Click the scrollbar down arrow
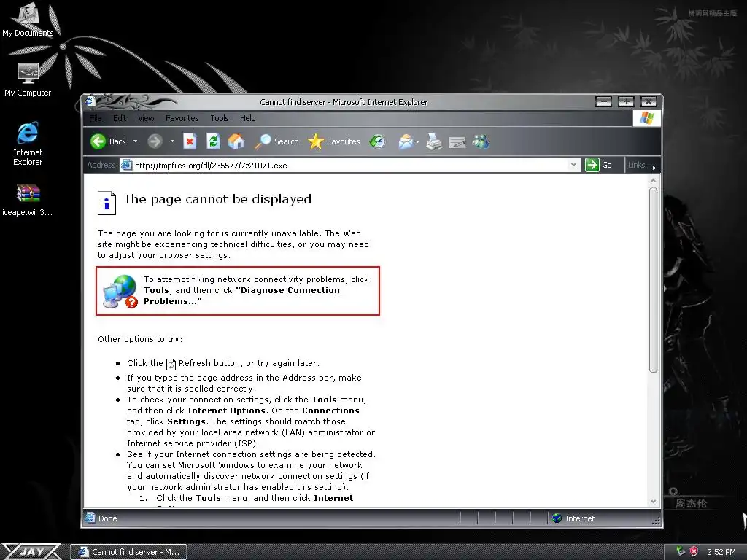The height and width of the screenshot is (560, 747). click(x=653, y=502)
